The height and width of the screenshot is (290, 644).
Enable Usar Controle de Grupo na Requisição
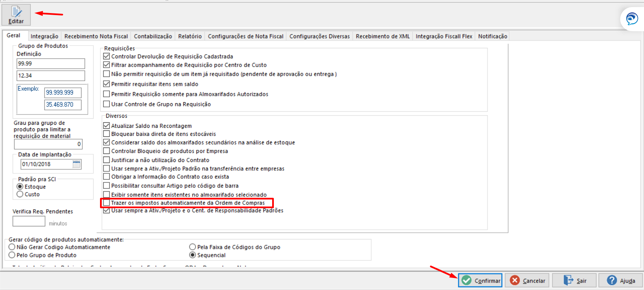107,104
